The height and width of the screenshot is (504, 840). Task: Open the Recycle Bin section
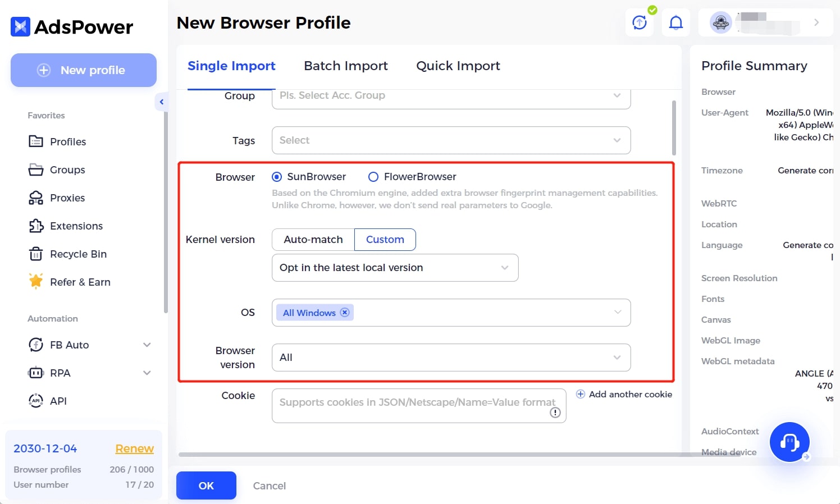[x=77, y=254]
